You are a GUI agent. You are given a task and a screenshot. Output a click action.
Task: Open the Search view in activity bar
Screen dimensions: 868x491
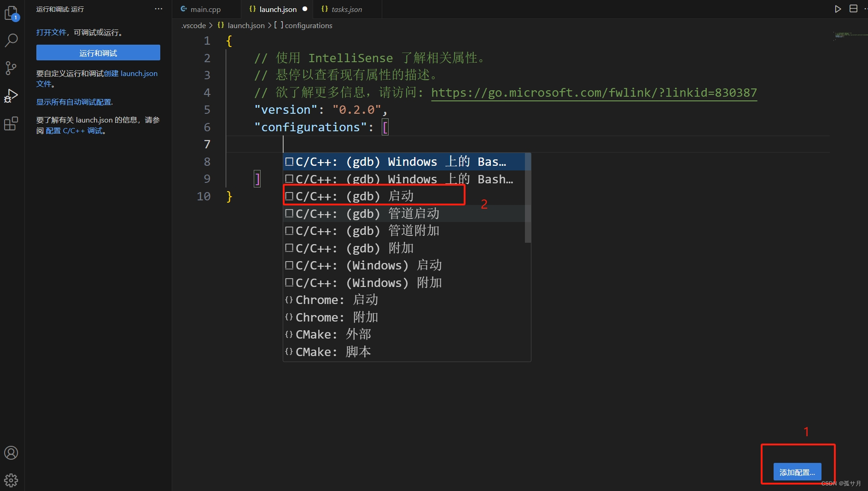[11, 41]
